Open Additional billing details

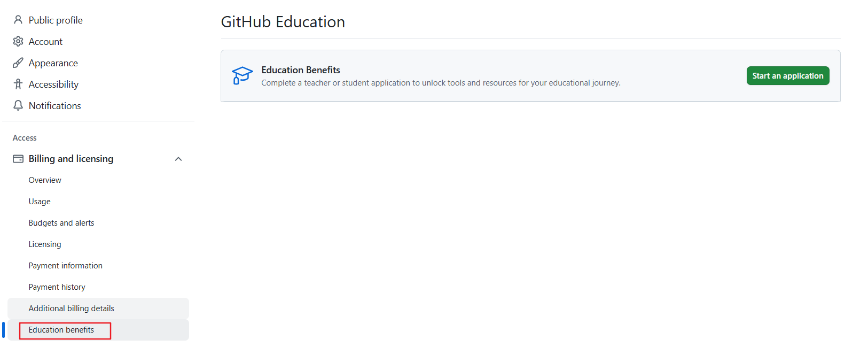pyautogui.click(x=71, y=309)
